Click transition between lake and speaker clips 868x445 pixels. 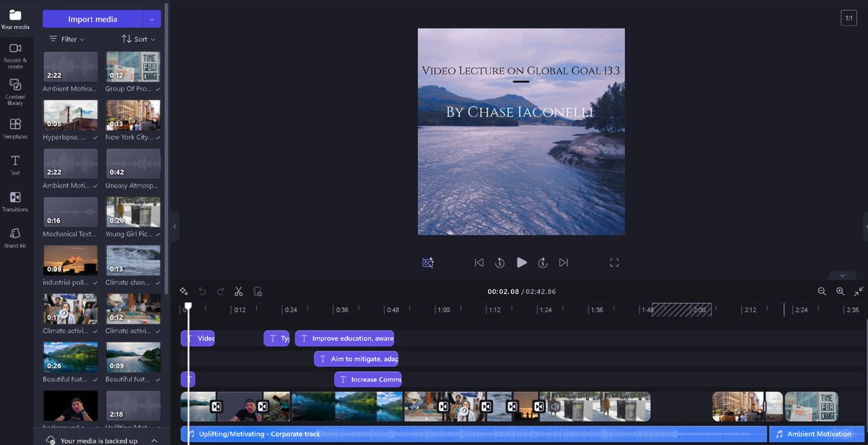pyautogui.click(x=216, y=407)
